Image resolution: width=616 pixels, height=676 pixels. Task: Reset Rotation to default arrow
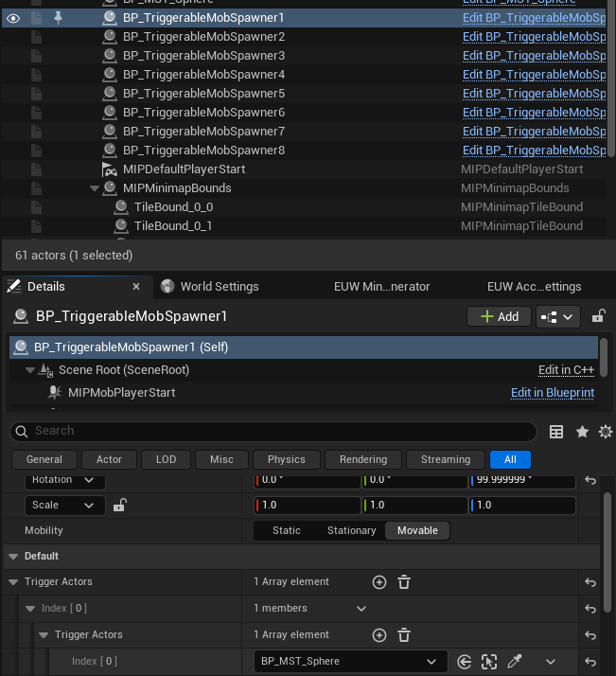(590, 480)
